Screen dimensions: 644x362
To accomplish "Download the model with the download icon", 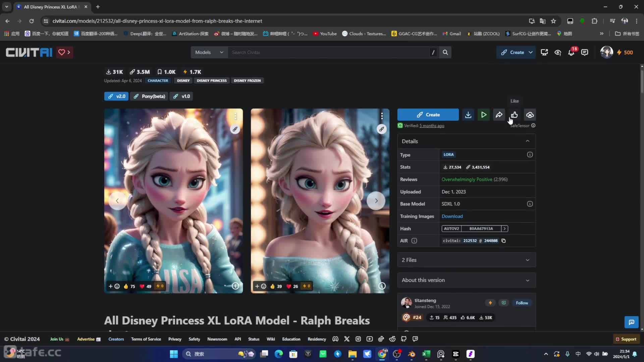I will [468, 115].
